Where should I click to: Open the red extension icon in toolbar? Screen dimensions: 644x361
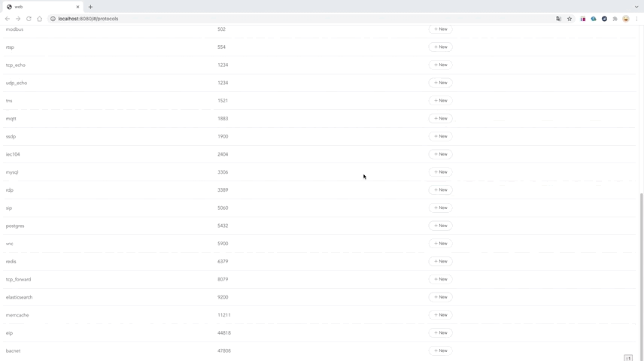[x=583, y=19]
